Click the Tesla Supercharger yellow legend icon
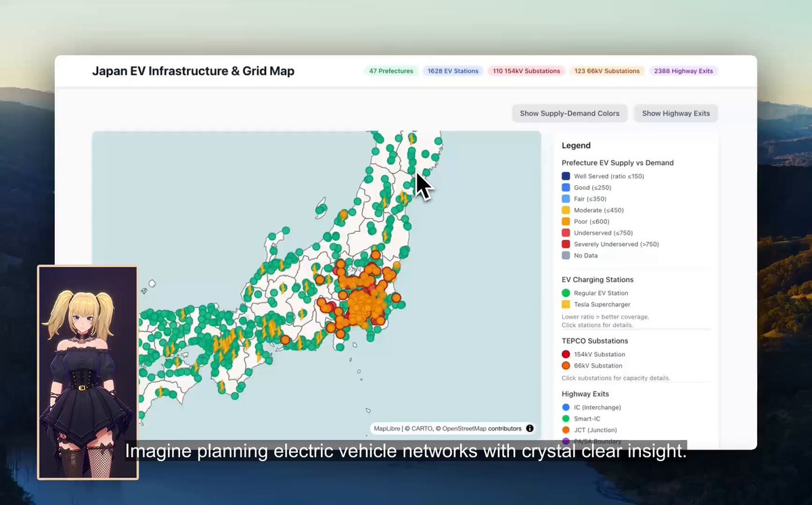This screenshot has height=505, width=812. (566, 305)
